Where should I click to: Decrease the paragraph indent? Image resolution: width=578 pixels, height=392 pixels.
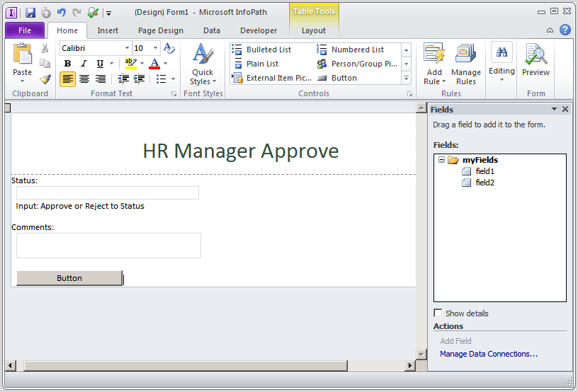point(123,79)
